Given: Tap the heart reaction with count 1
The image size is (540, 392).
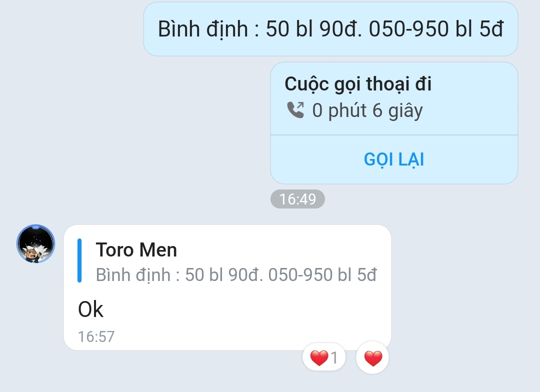Looking at the screenshot, I should click(x=323, y=357).
